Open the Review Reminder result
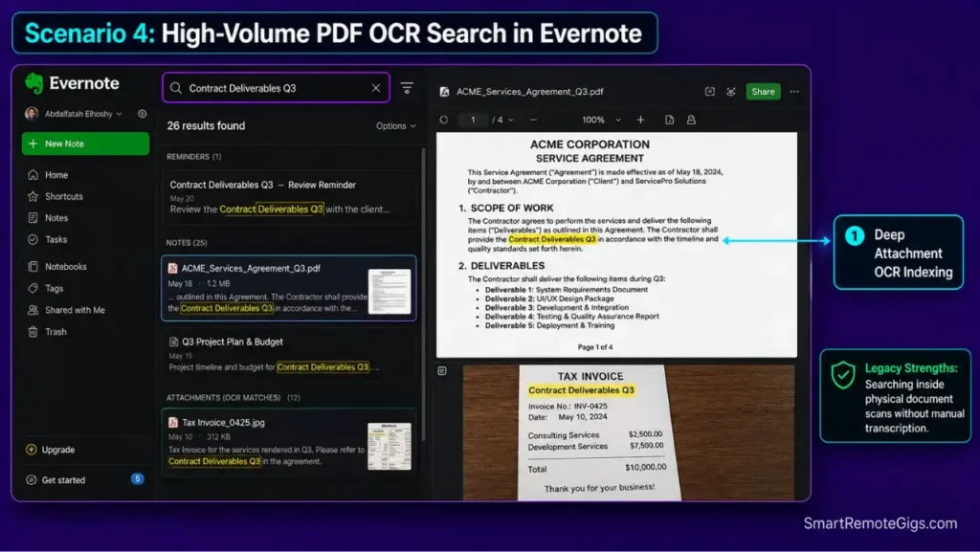The height and width of the screenshot is (552, 980). 289,197
